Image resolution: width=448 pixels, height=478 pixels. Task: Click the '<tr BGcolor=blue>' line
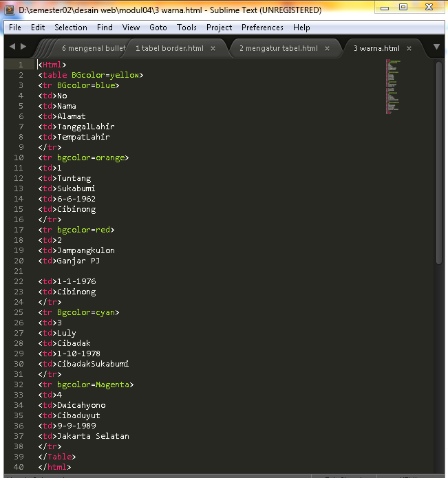(78, 85)
